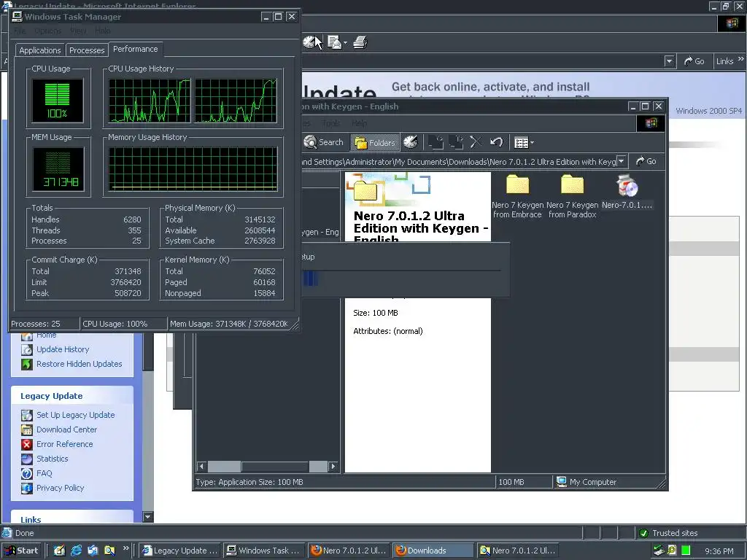The height and width of the screenshot is (560, 747).
Task: Select the Nero 7 Keygen from Paradox folder
Action: point(572,196)
